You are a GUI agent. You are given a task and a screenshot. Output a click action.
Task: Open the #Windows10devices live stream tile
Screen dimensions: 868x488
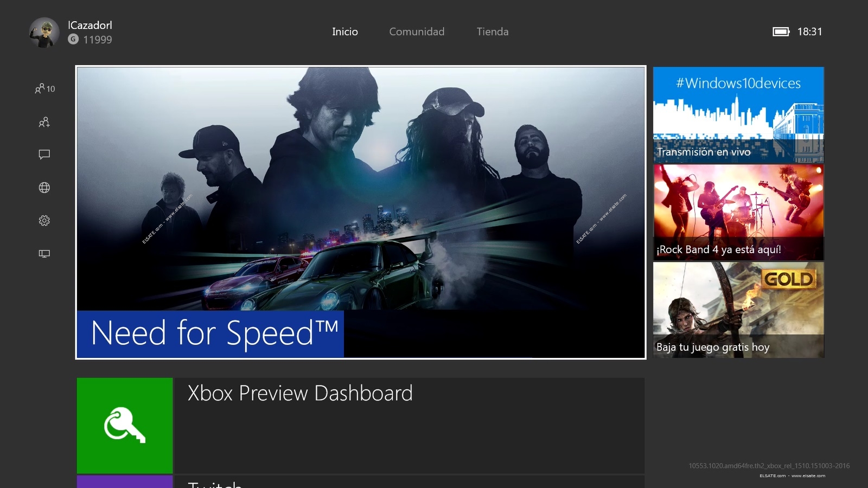(x=738, y=114)
